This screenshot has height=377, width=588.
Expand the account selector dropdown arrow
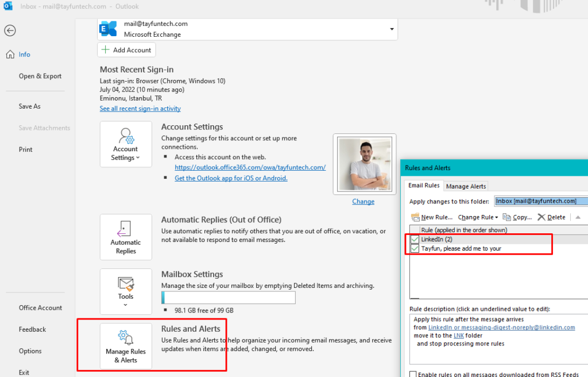tap(392, 29)
